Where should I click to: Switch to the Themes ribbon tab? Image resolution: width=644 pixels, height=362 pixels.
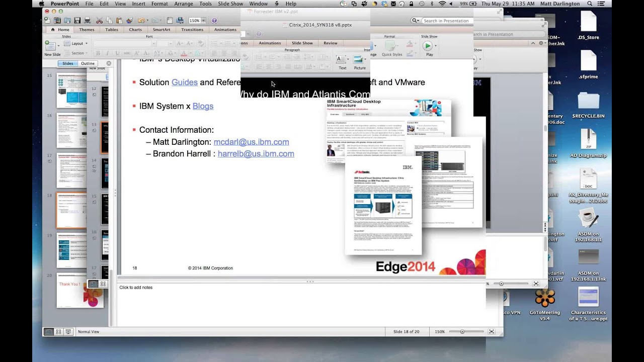[x=87, y=30]
